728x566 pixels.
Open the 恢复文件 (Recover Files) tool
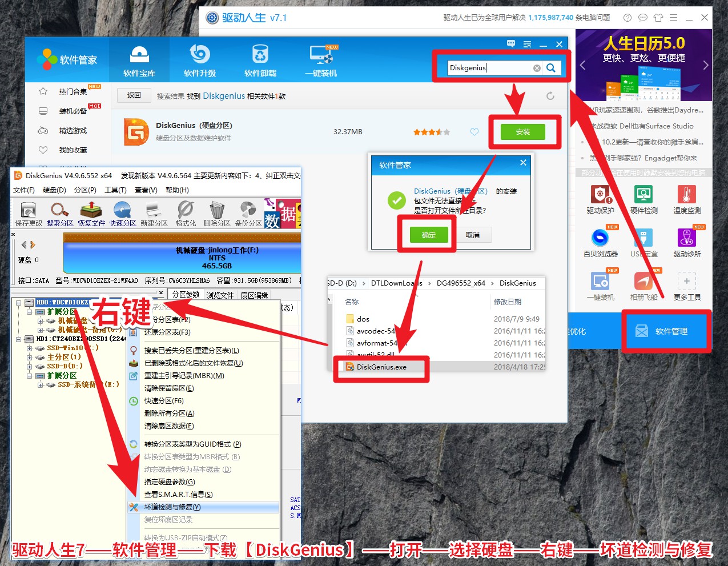pos(91,211)
